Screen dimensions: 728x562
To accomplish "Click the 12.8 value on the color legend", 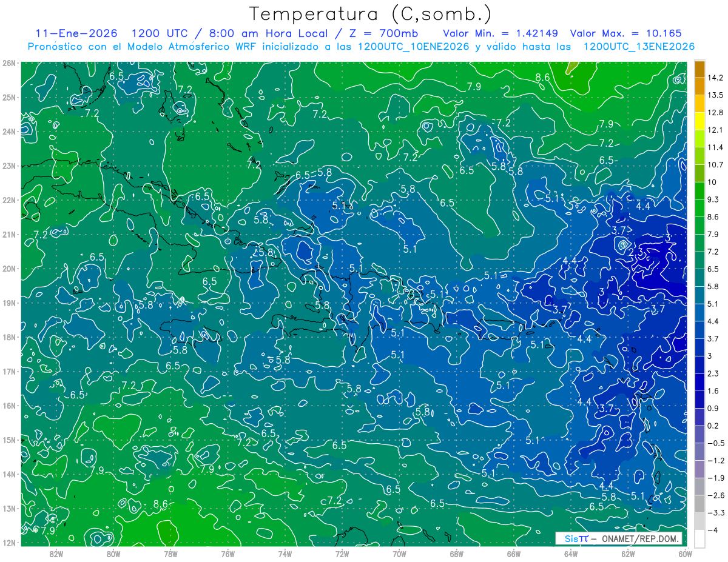I will 716,113.
